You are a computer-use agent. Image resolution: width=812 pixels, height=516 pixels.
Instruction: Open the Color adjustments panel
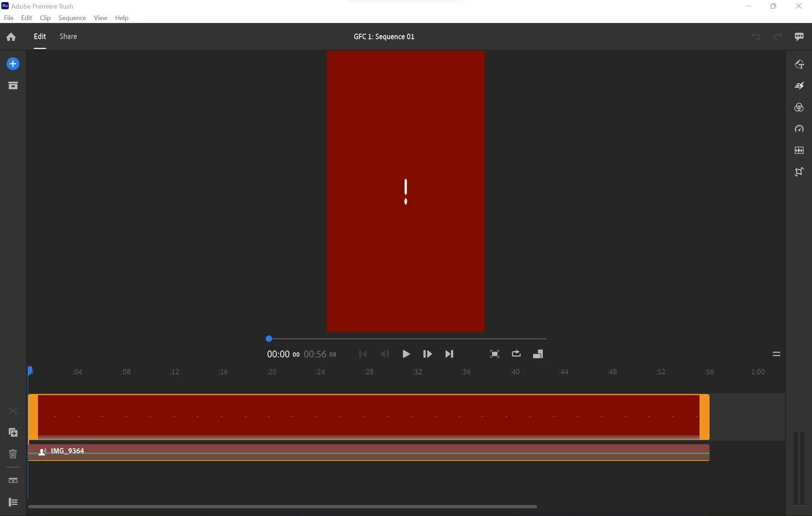tap(799, 107)
